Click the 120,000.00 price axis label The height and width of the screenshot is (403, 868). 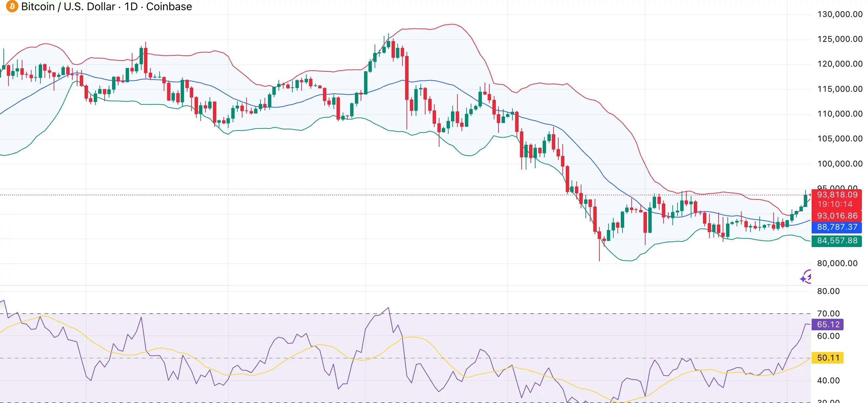839,64
